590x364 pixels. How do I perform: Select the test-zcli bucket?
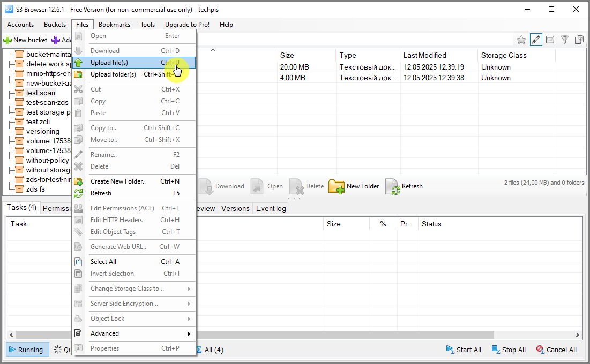pos(38,122)
